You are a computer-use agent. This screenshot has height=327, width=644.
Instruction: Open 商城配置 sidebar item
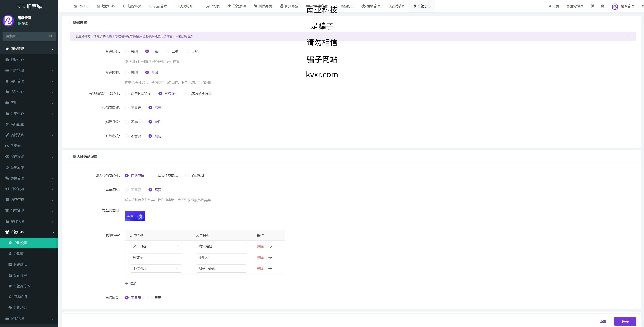29,124
